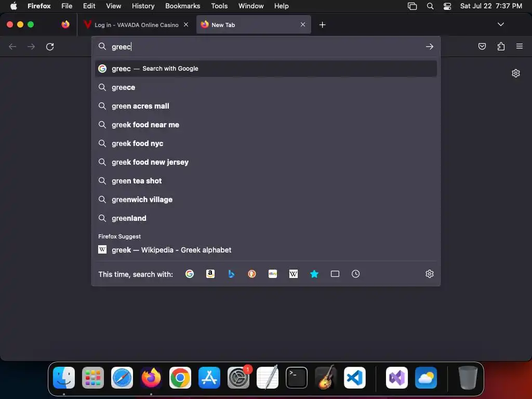Select 'greek food near me' suggestion
Viewport: 532px width, 399px height.
pyautogui.click(x=265, y=125)
